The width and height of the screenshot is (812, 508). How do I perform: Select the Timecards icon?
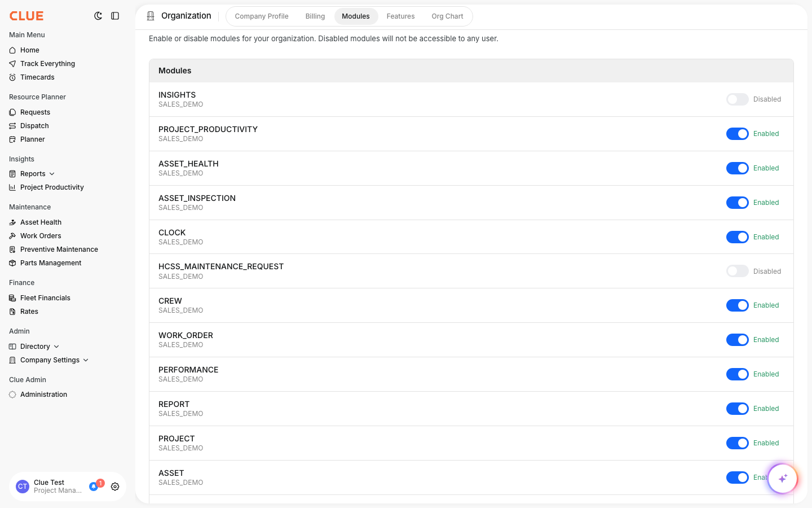pos(12,77)
